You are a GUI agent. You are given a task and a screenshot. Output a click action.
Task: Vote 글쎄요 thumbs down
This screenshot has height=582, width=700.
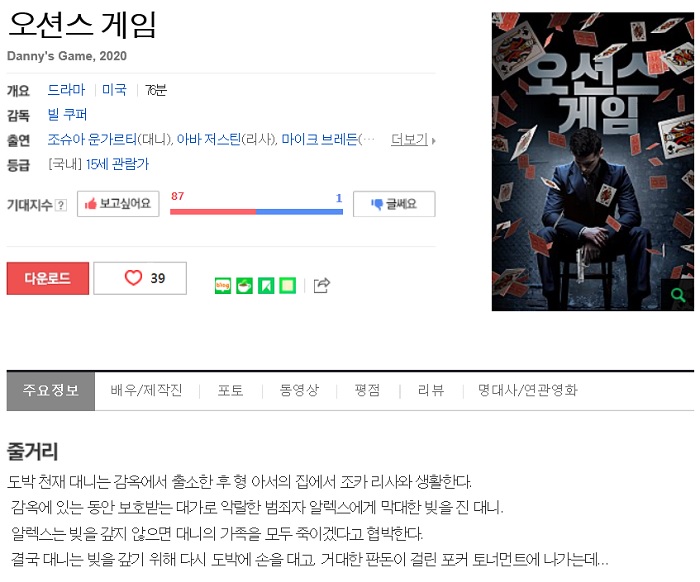(x=394, y=204)
